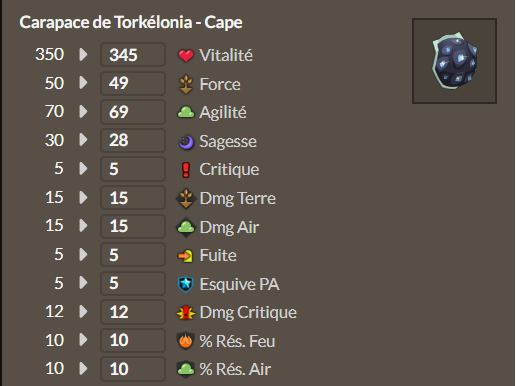
Task: Click the arrow next to Agilité max 70
Action: [83, 112]
